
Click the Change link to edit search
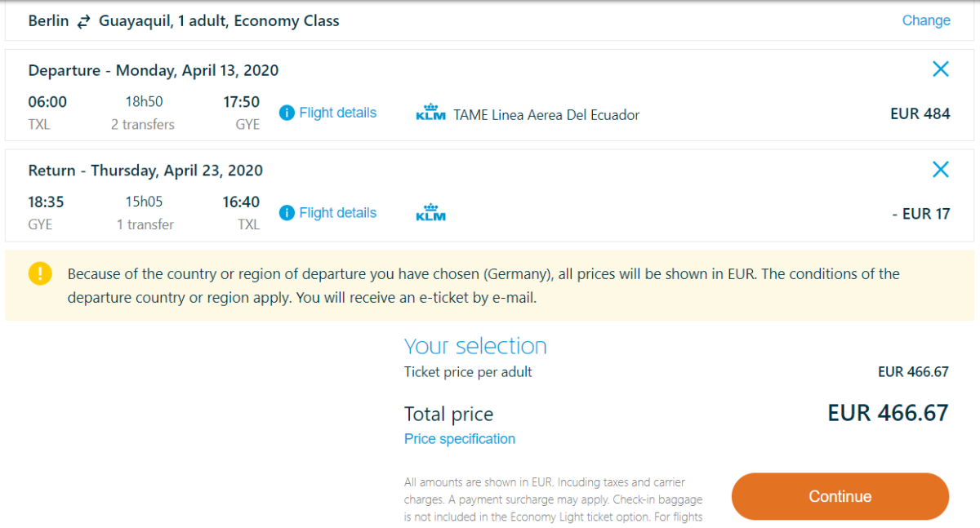point(926,21)
